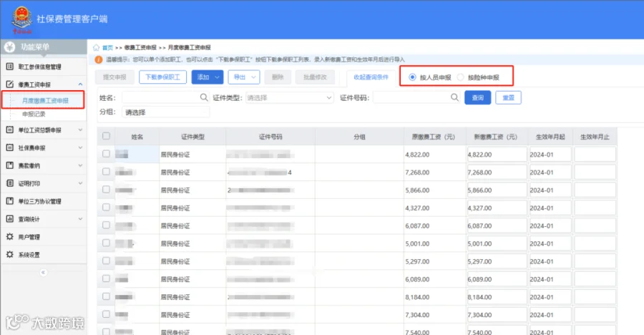
Task: Expand the 社保费申报 chevron
Action: click(x=80, y=147)
